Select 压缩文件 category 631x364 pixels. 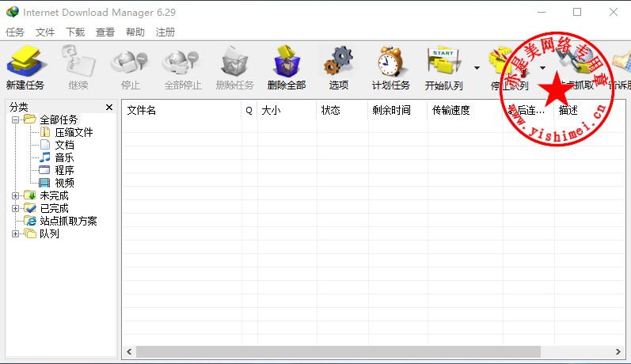pyautogui.click(x=67, y=132)
